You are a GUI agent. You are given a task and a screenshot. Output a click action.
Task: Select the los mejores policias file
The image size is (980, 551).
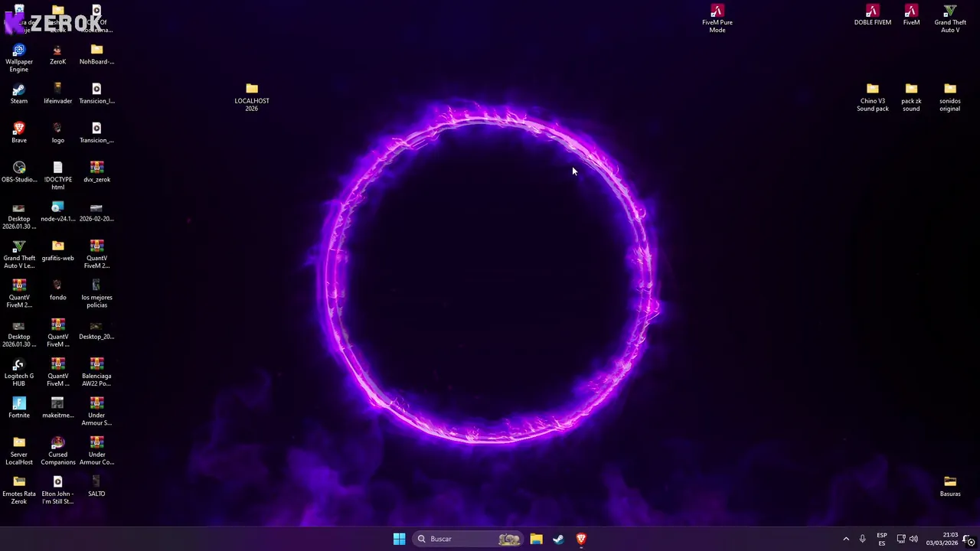(x=96, y=294)
